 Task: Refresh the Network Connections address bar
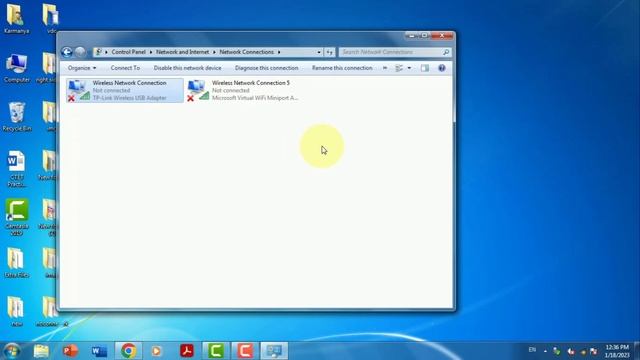[x=329, y=52]
